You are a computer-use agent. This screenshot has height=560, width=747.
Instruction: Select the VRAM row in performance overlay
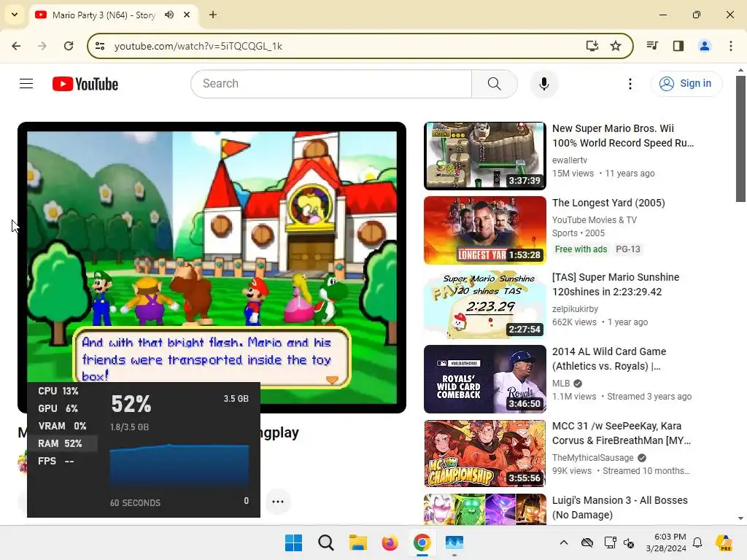pyautogui.click(x=63, y=426)
